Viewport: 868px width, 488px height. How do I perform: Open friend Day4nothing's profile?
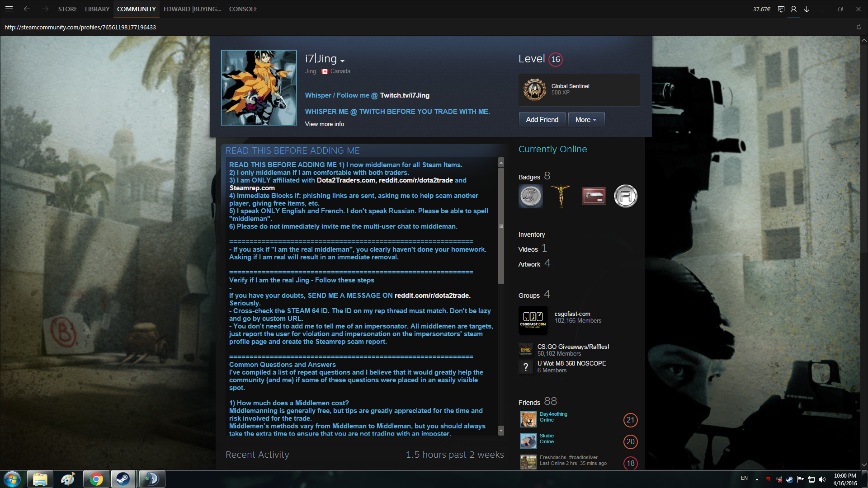click(553, 414)
